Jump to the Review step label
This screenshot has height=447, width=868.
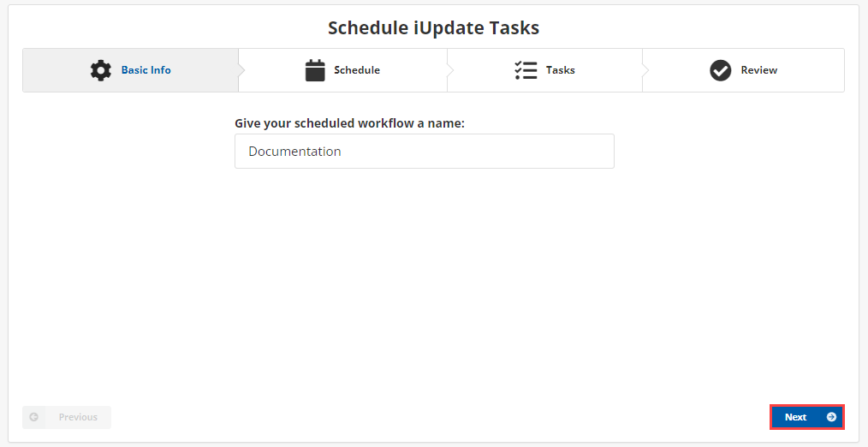[759, 70]
